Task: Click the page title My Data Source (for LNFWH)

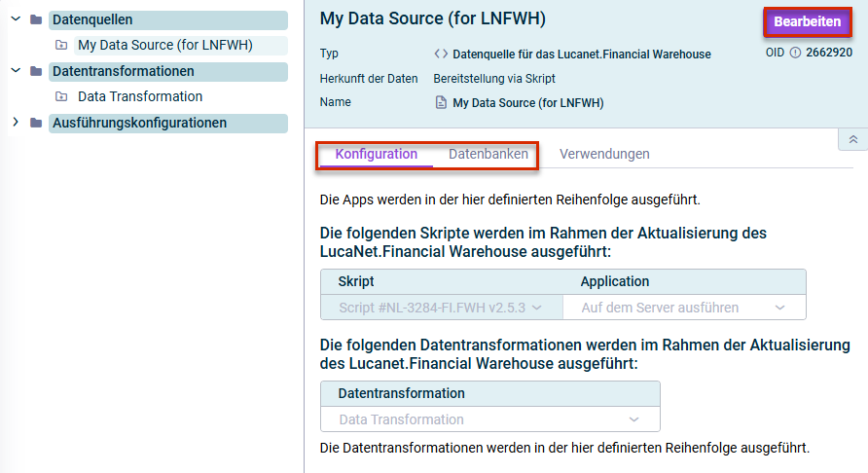Action: pyautogui.click(x=433, y=18)
